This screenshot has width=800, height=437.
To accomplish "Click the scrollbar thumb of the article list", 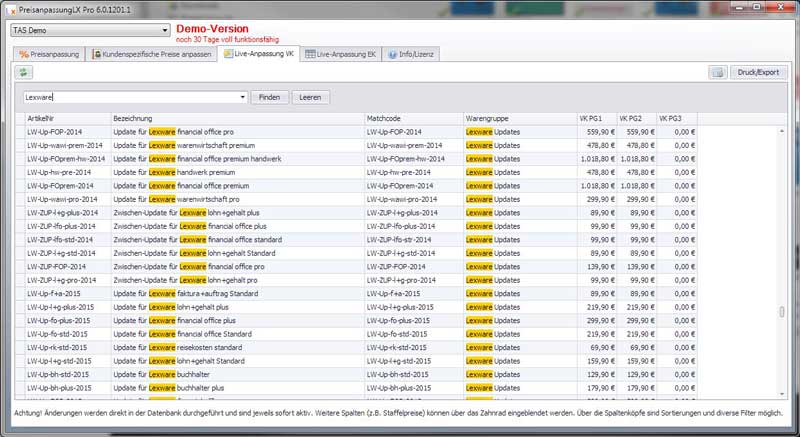I will coord(782,312).
